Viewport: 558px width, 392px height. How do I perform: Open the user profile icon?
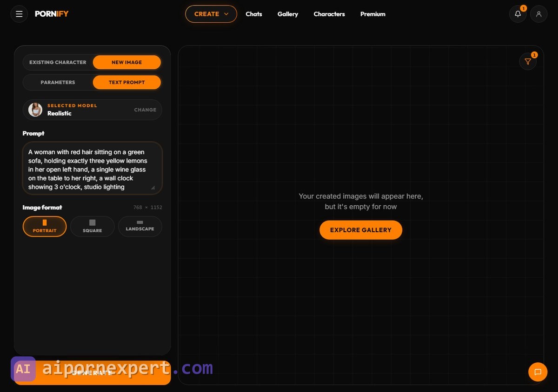click(x=539, y=14)
